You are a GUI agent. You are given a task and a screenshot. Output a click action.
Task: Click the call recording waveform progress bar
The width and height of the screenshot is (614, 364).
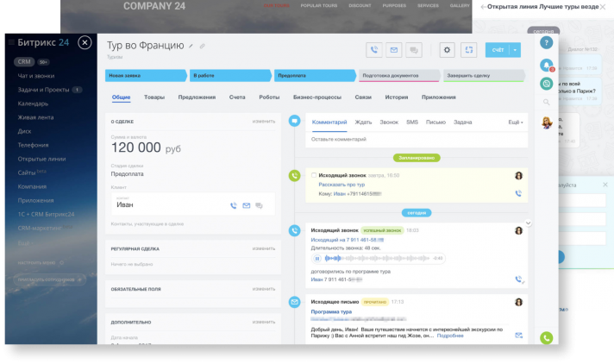(x=377, y=258)
